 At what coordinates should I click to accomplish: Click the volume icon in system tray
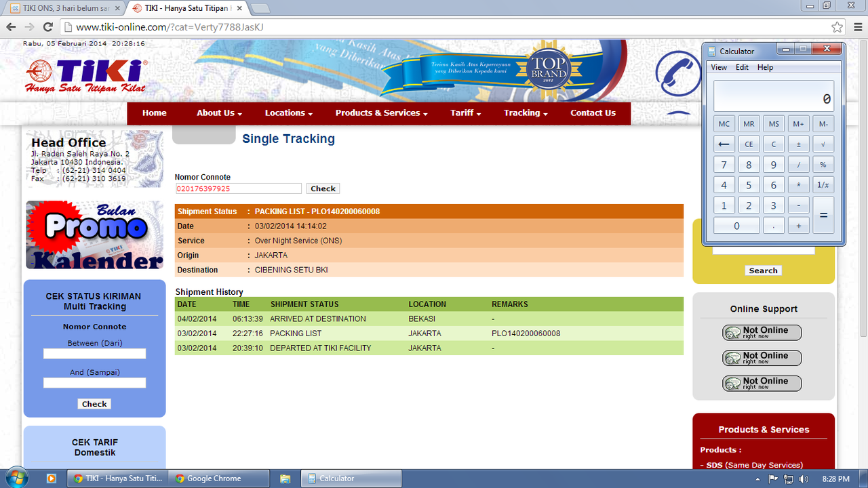[804, 479]
